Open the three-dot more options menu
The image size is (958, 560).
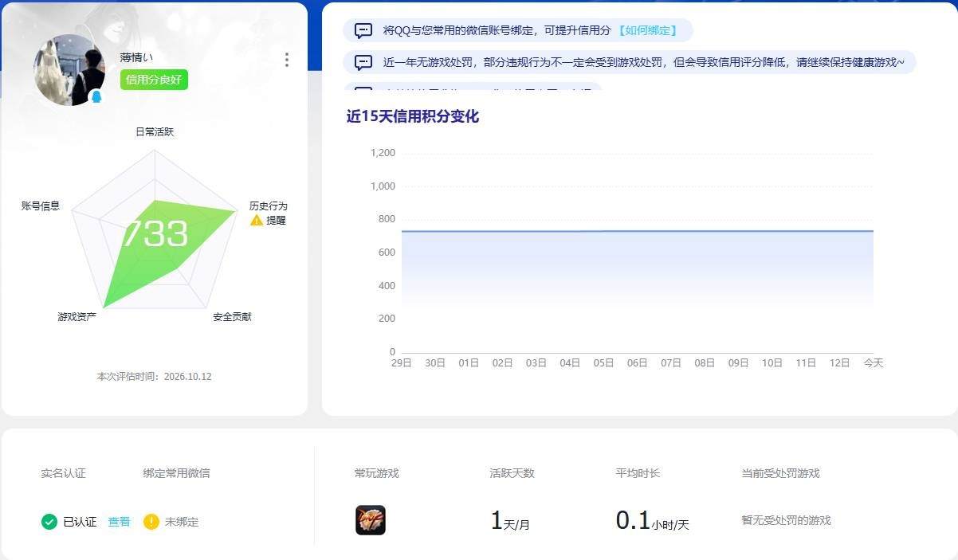(x=287, y=60)
